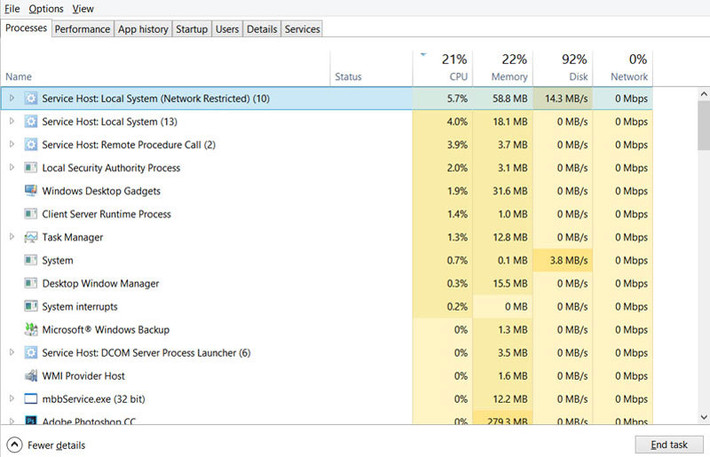710x457 pixels.
Task: Sort by the Network column header
Action: click(x=623, y=67)
